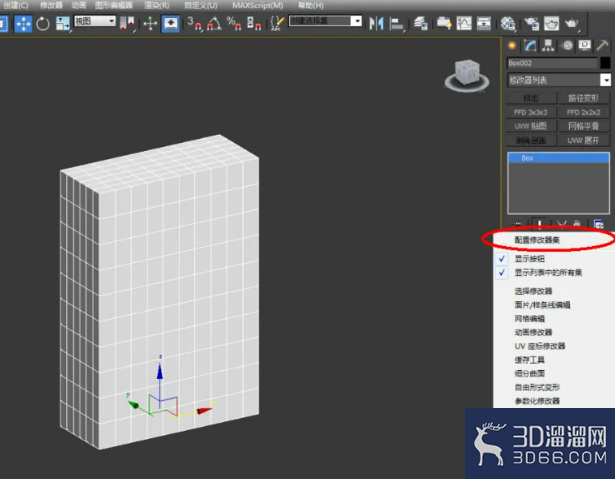Toggle keyboard shortcut override

coord(171,24)
